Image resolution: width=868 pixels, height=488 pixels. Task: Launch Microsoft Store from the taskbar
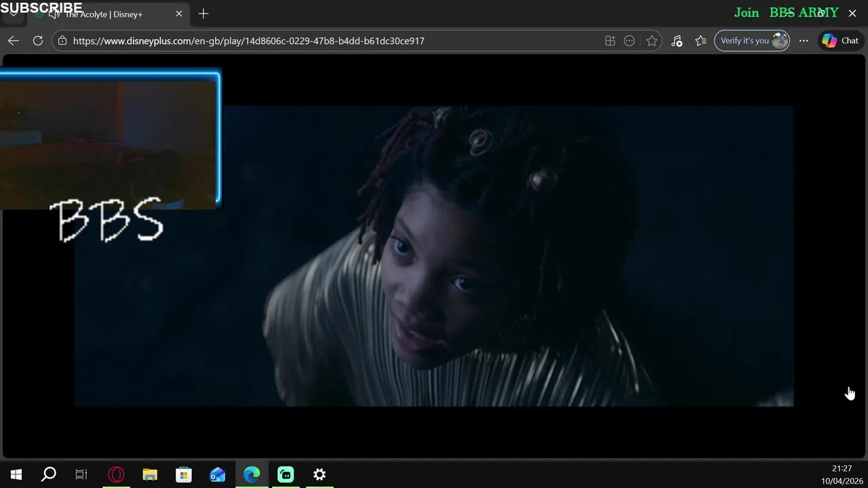tap(184, 474)
